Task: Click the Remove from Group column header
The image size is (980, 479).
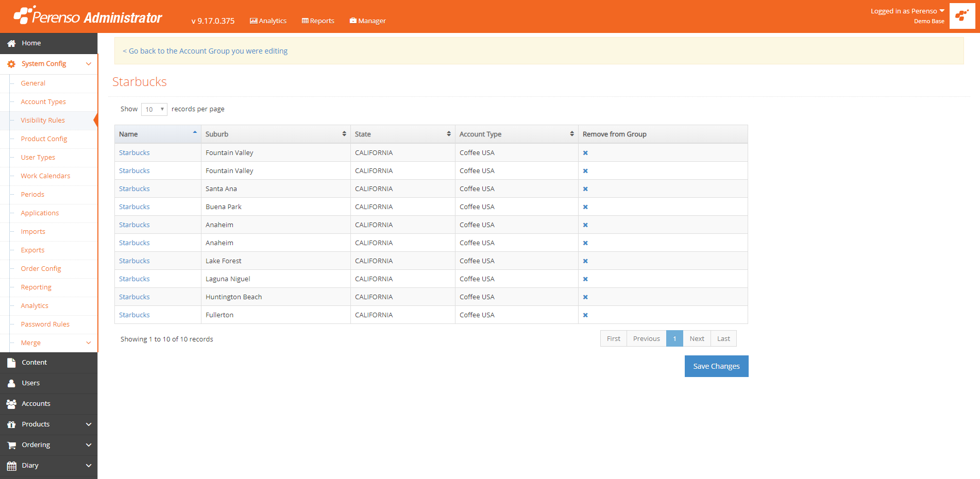Action: click(x=663, y=134)
